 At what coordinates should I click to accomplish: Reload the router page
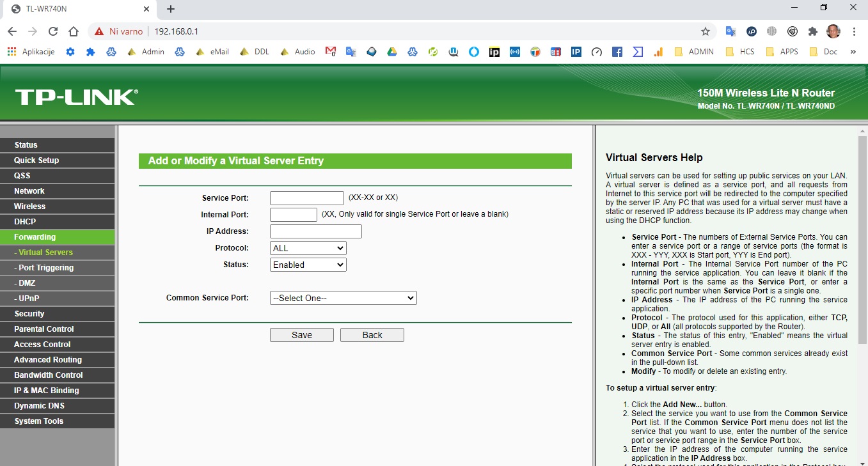(x=53, y=31)
